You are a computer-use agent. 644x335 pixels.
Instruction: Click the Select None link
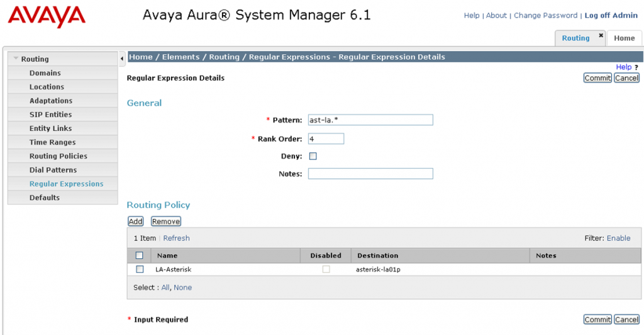tap(183, 287)
